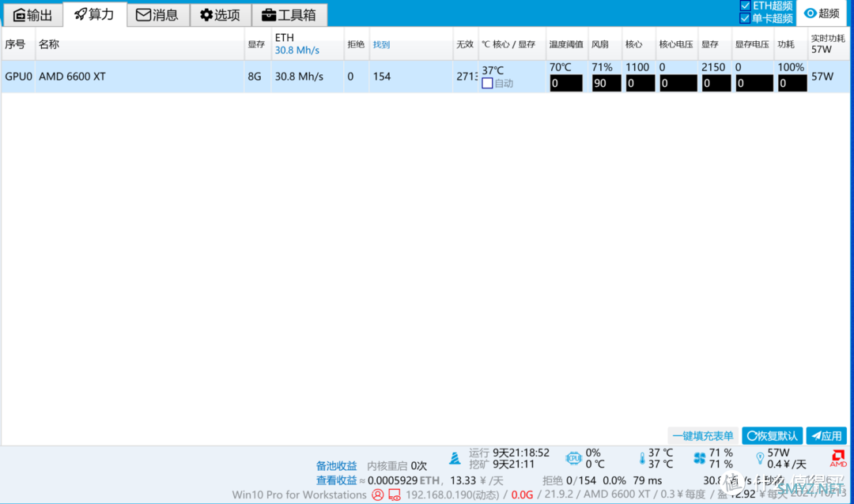Open the 查看收益 link

337,480
